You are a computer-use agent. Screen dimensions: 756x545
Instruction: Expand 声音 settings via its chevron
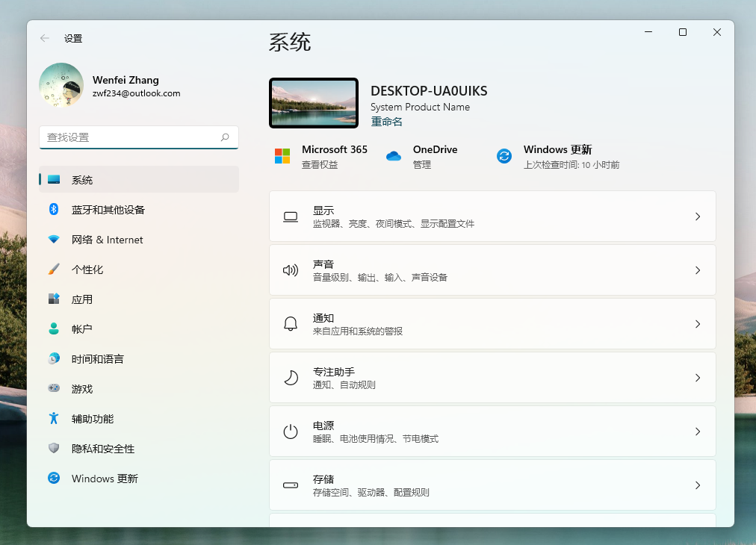pos(698,270)
